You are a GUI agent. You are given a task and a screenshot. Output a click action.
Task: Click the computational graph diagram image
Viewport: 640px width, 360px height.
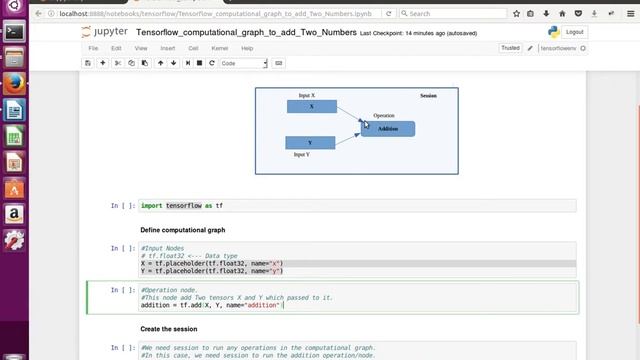pyautogui.click(x=357, y=131)
